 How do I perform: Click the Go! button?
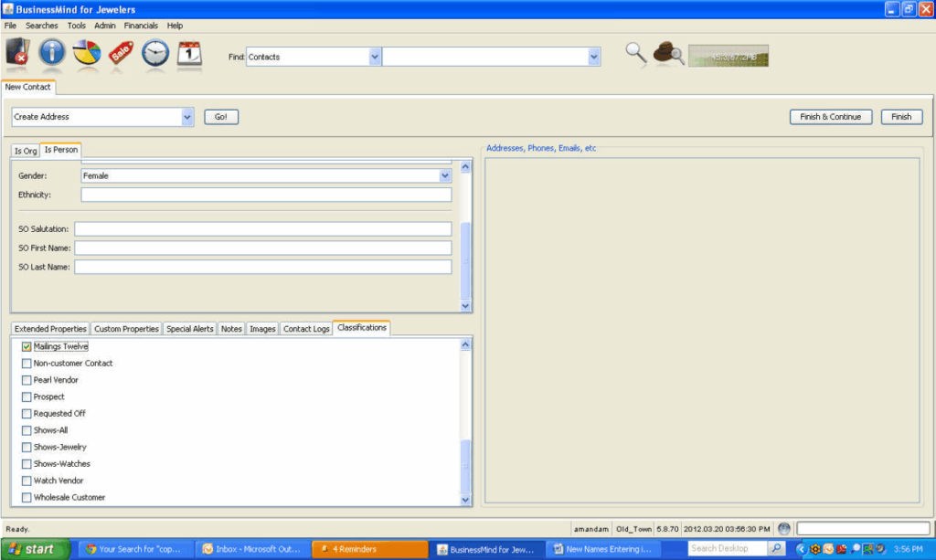click(221, 117)
